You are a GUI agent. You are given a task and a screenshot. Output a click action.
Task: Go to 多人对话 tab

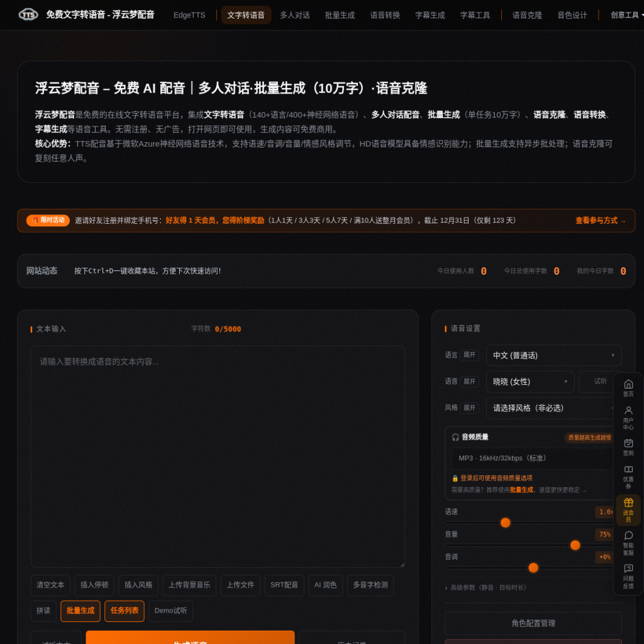(x=295, y=15)
